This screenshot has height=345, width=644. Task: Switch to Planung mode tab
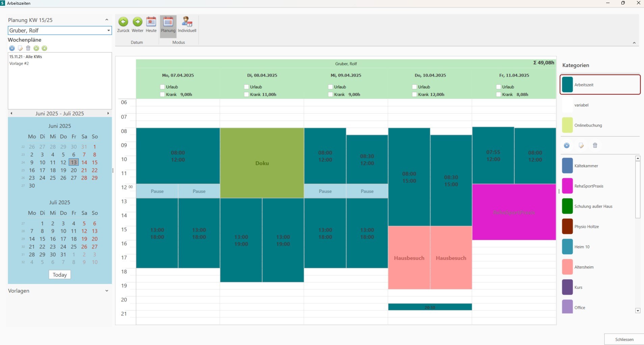point(168,21)
